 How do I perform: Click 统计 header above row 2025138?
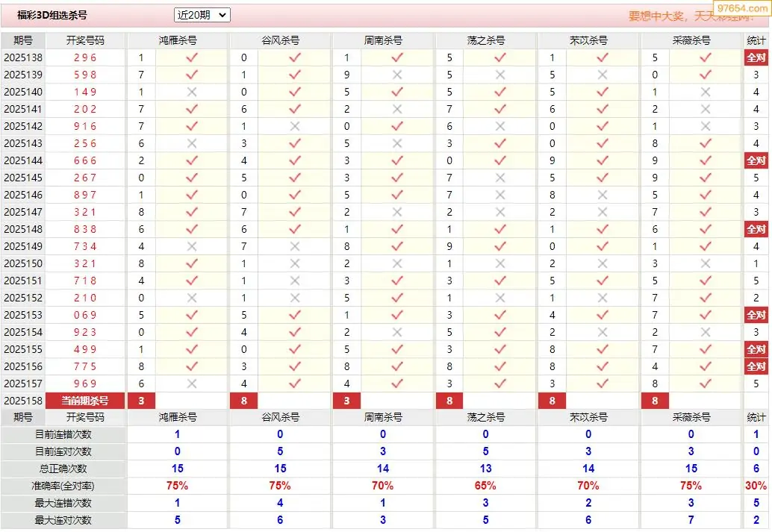click(x=756, y=40)
